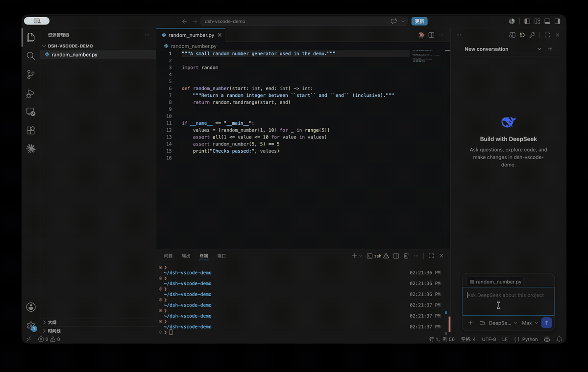Maximize the terminal panel size
588x372 pixels.
click(431, 256)
